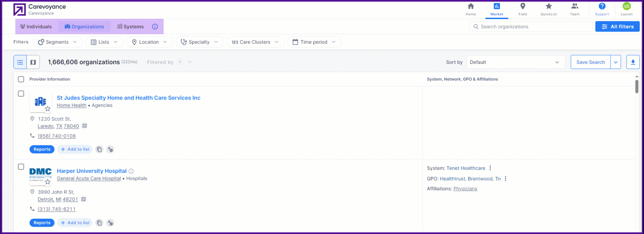Viewport: 644px width, 234px height.
Task: Expand the Segments filter dropdown
Action: click(58, 42)
